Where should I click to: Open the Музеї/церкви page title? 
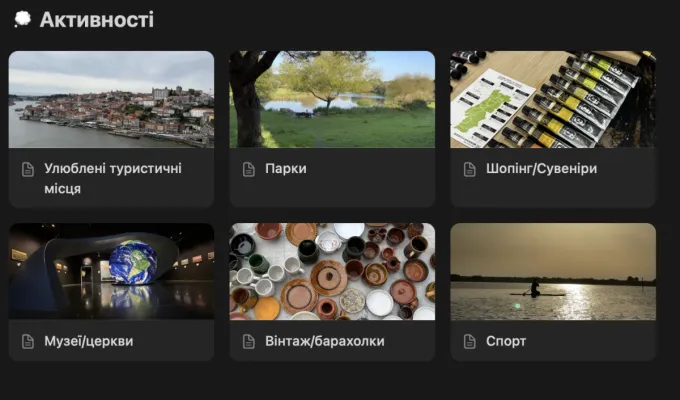88,341
